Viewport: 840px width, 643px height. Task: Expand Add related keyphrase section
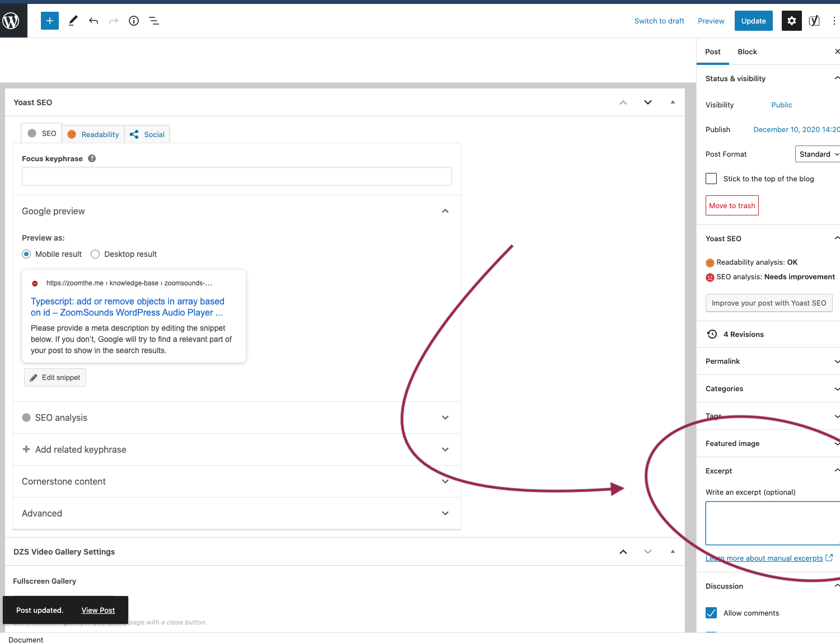point(237,449)
